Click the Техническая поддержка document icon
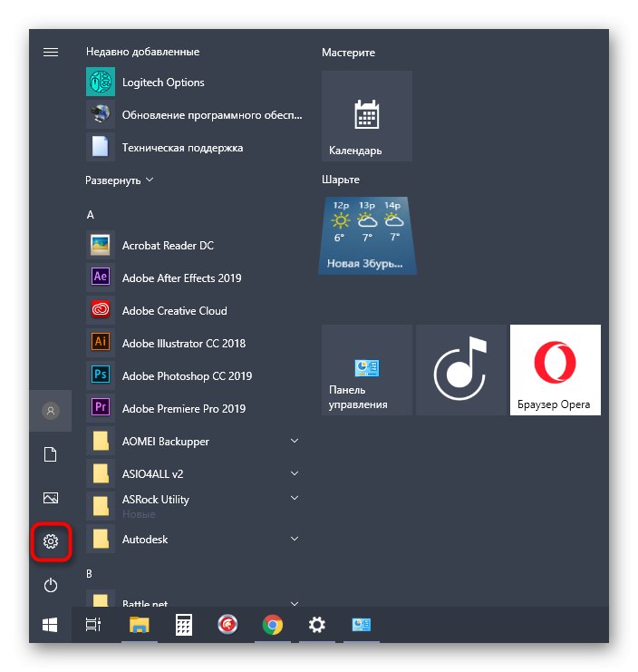Screen dimensions: 638x672 101,147
